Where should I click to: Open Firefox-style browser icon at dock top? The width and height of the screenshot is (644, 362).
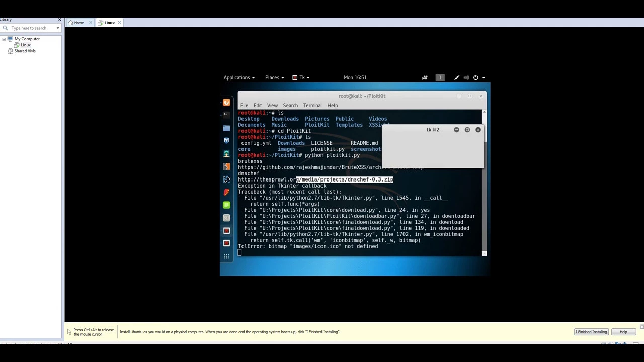click(x=226, y=103)
